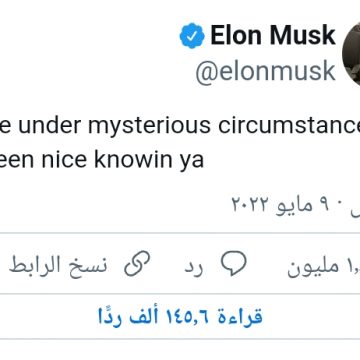
Task: Click the reply speech bubble icon
Action: (x=234, y=264)
